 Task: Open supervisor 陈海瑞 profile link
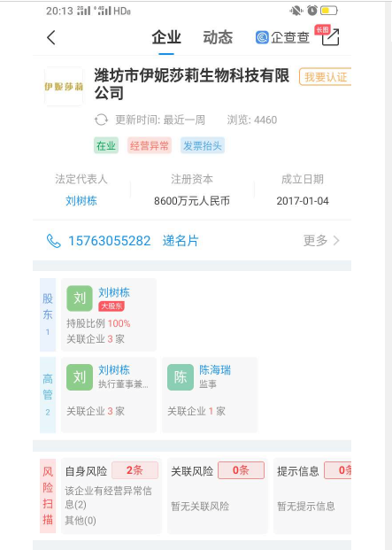coord(215,369)
